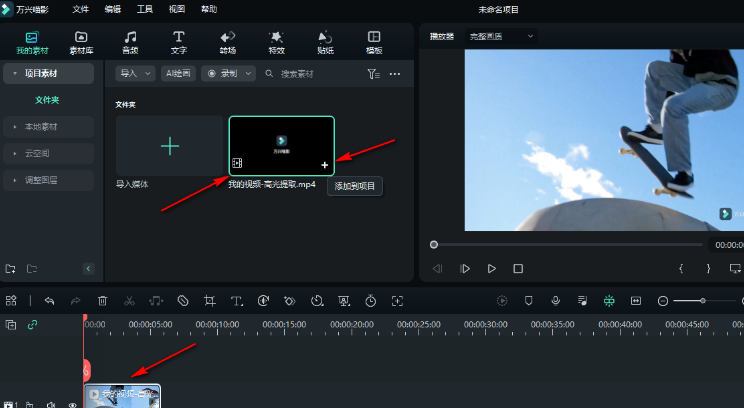
Task: Open the speed clock icon
Action: [317, 301]
